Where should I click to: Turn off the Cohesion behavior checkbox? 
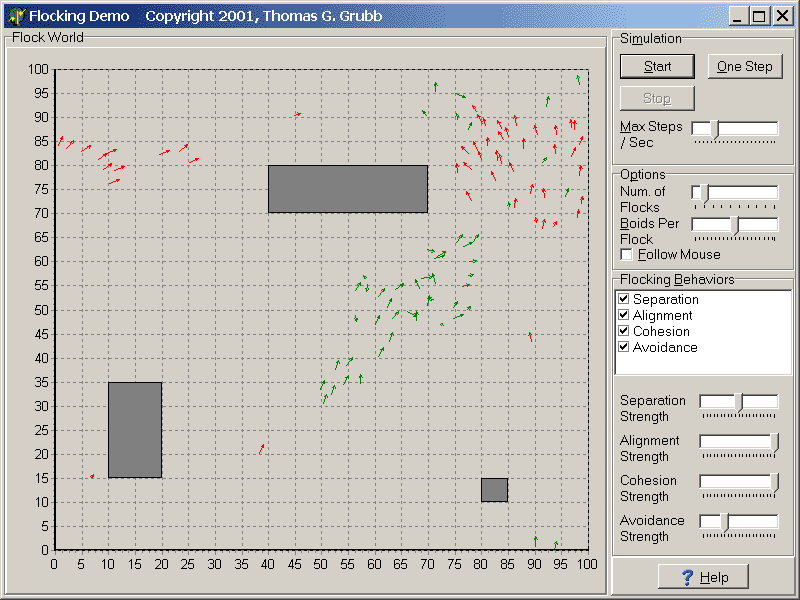(x=624, y=331)
